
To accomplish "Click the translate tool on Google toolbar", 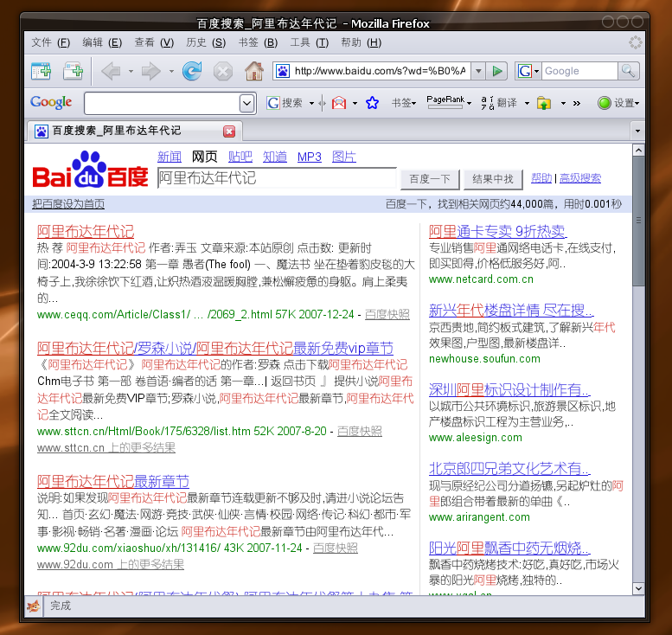I will [x=499, y=103].
